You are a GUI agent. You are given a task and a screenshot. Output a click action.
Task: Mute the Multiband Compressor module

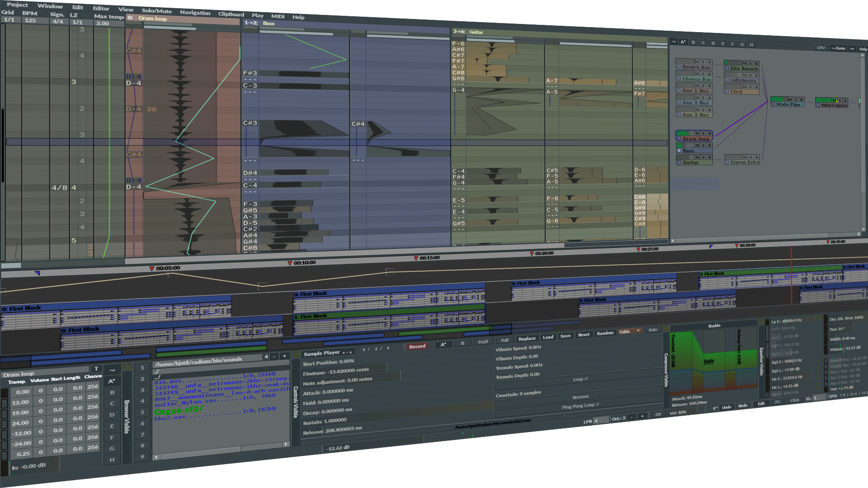pos(834,100)
